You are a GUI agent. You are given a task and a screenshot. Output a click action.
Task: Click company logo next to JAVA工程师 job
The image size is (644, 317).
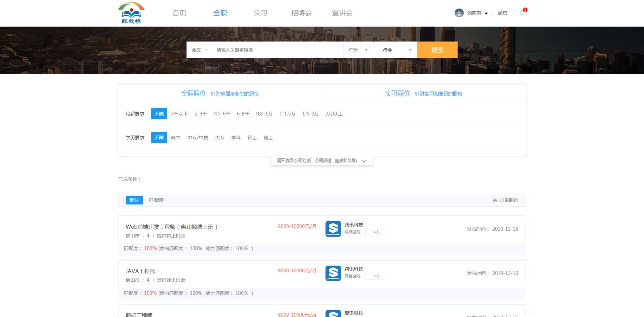[x=333, y=273]
